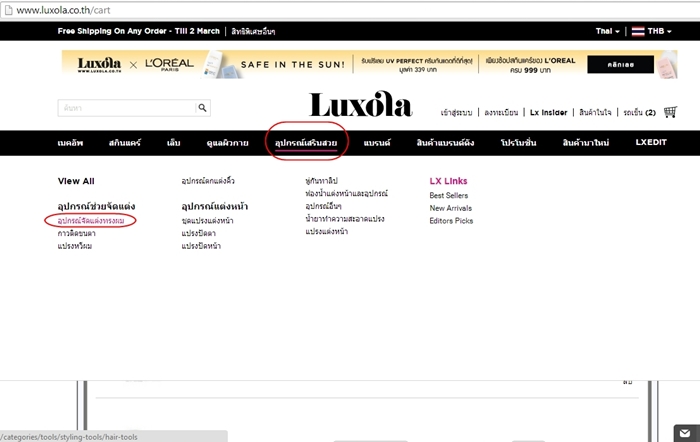Click in the ค้นหา search field
This screenshot has height=442, width=700.
click(x=127, y=108)
